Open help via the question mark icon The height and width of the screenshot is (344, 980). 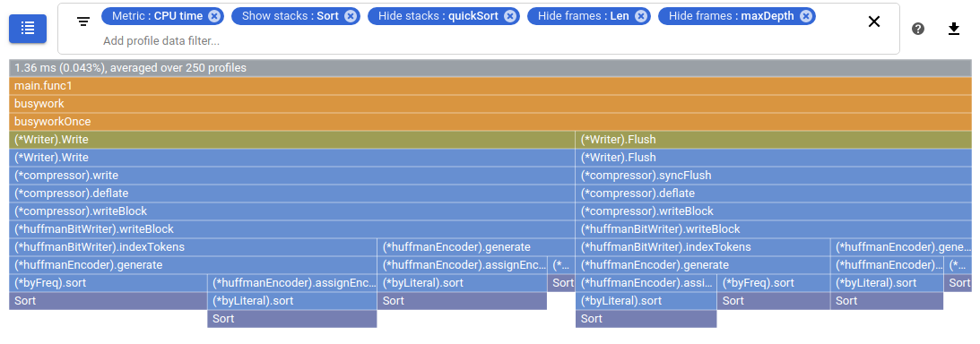(x=917, y=29)
